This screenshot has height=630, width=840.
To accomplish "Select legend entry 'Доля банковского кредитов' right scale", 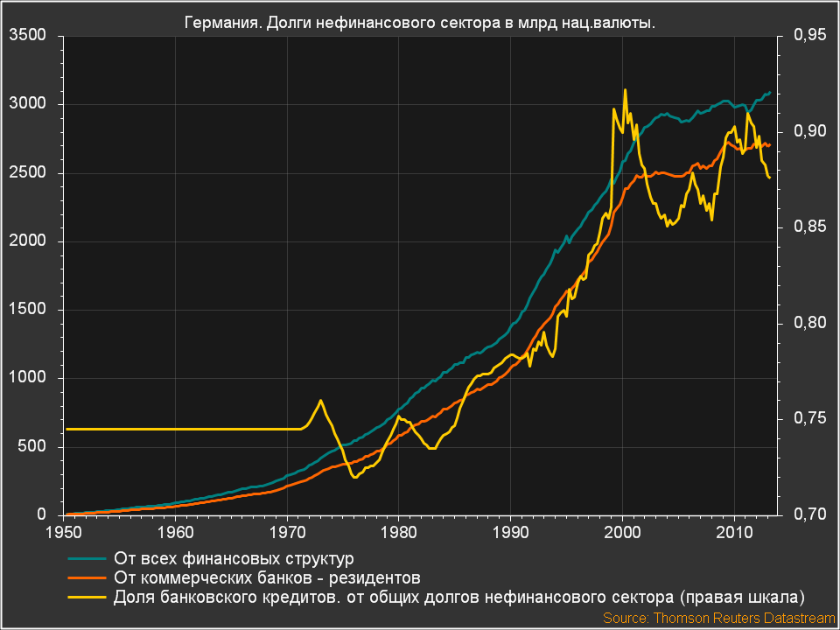I will (x=458, y=598).
